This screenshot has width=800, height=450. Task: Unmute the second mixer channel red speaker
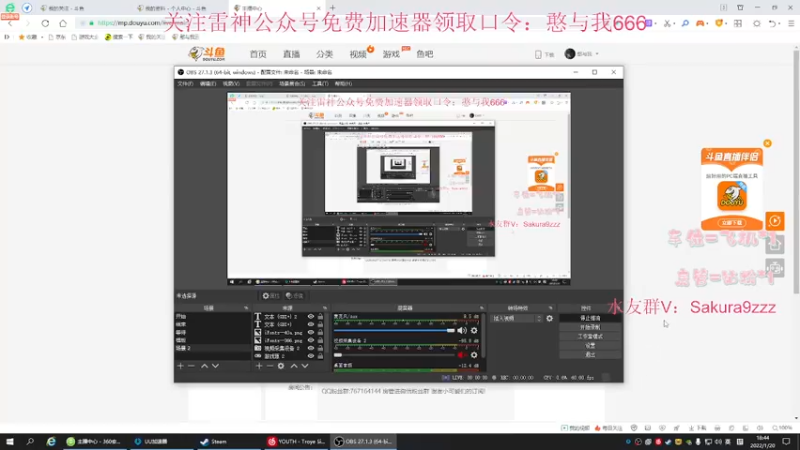tap(462, 355)
